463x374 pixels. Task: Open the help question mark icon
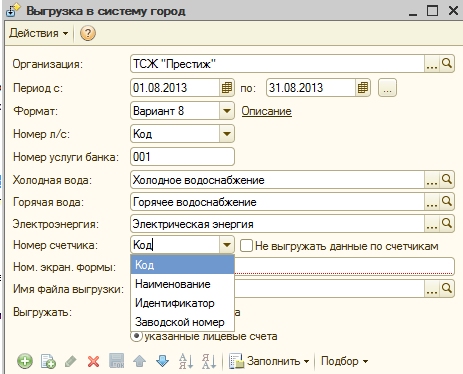[88, 33]
